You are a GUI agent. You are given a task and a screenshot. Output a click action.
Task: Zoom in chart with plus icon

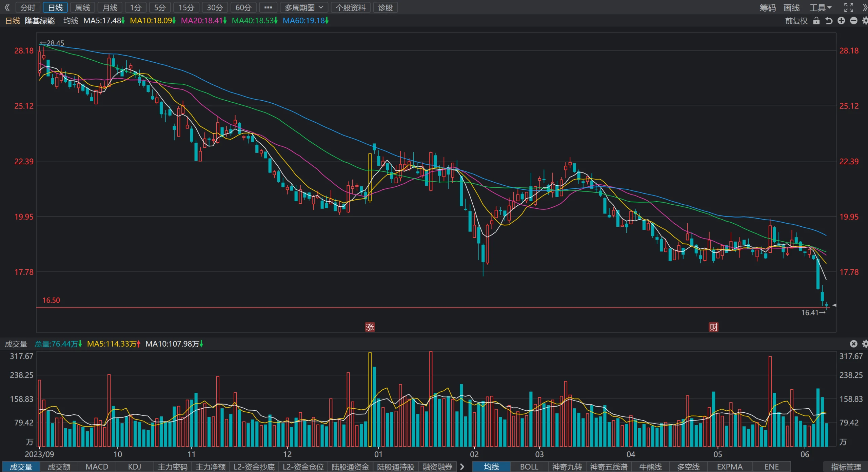(841, 21)
